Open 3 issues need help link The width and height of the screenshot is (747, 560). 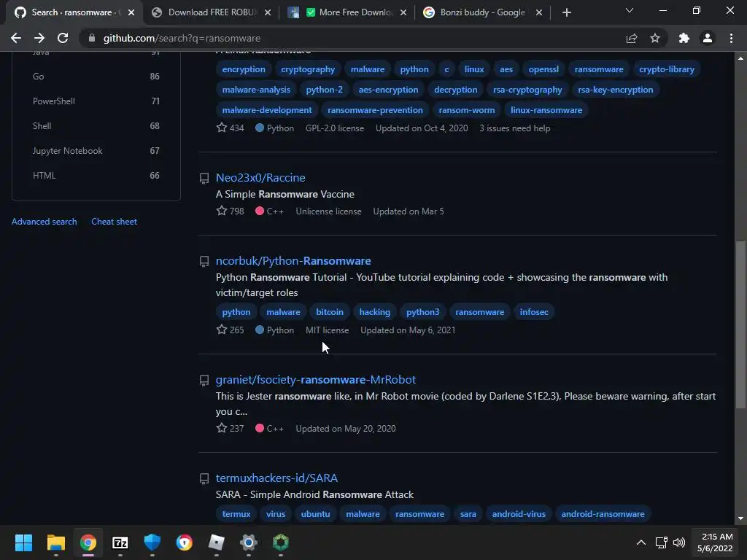(515, 128)
